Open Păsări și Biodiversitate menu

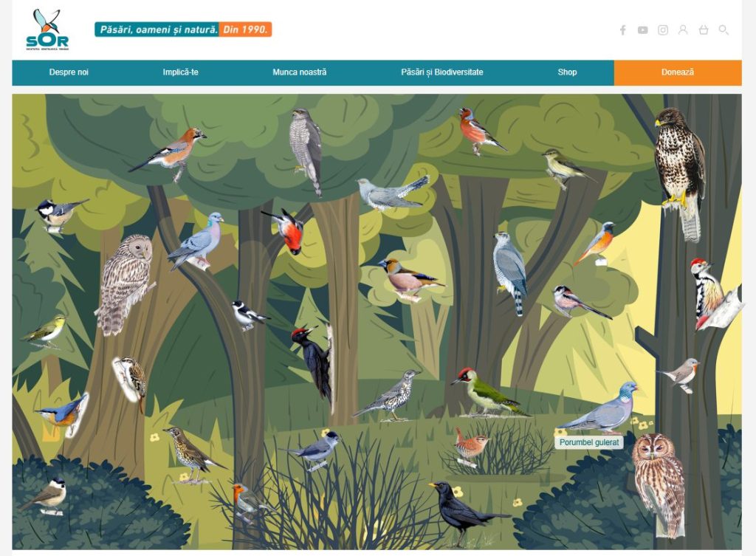pos(442,72)
